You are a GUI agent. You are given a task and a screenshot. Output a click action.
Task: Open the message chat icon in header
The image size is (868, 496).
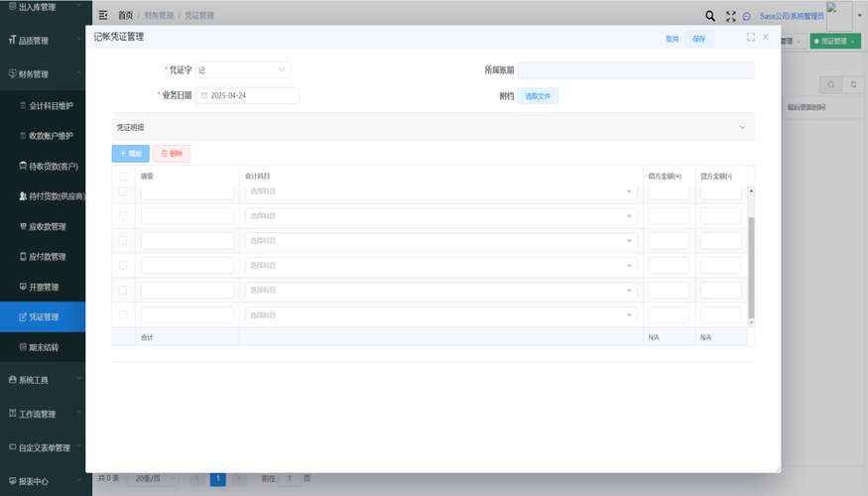click(746, 17)
